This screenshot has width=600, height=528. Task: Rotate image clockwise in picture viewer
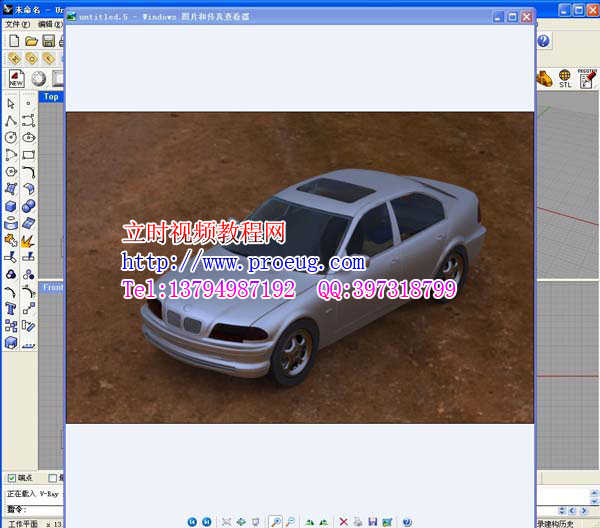tap(310, 522)
